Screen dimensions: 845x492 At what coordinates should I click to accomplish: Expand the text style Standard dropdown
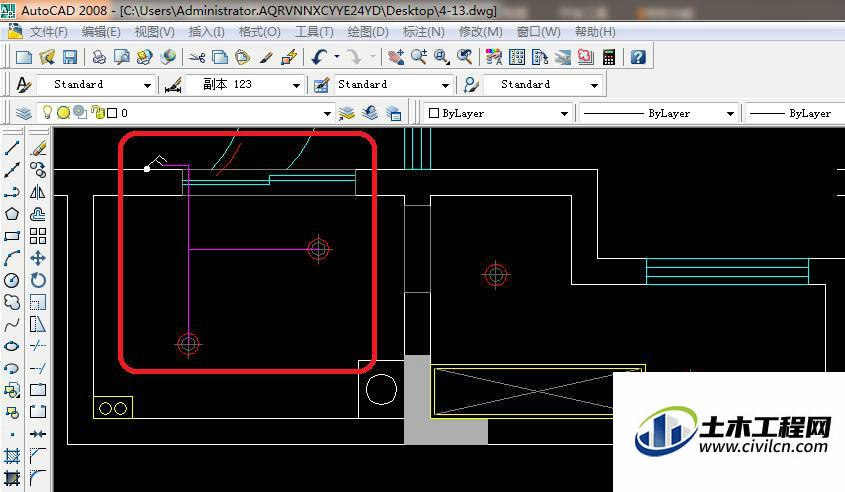(147, 85)
